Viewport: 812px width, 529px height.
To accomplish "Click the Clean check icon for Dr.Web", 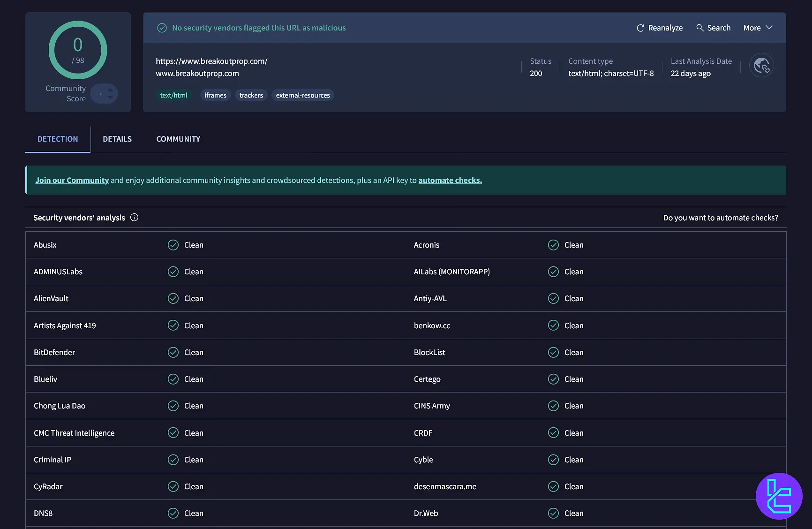I will pyautogui.click(x=553, y=513).
